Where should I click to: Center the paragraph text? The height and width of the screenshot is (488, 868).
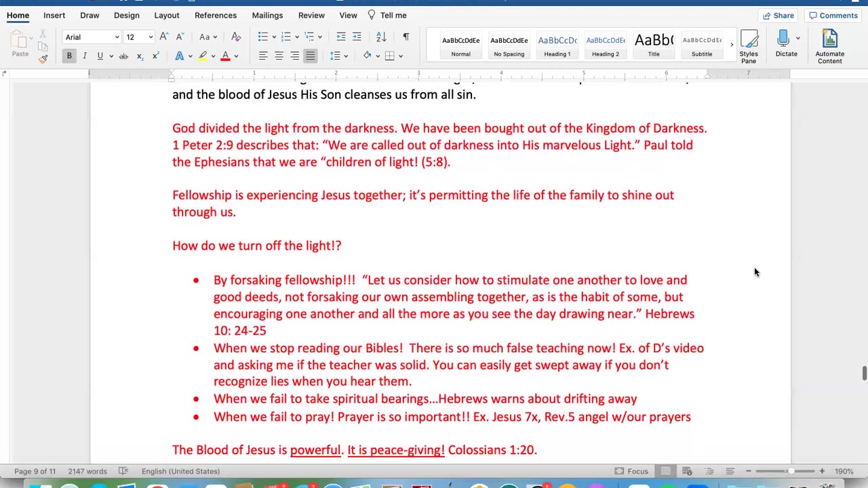(x=279, y=56)
